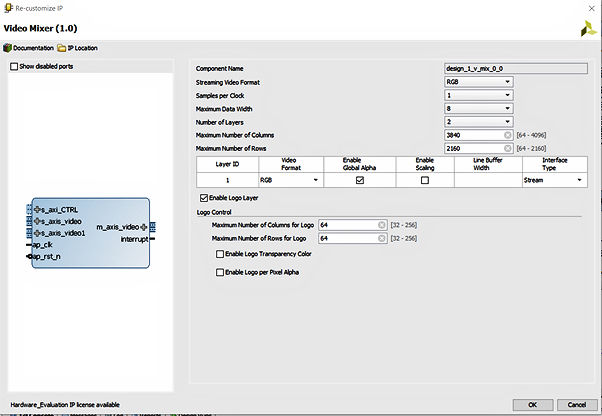Open Number of Layers dropdown
602x416 pixels.
coord(479,122)
